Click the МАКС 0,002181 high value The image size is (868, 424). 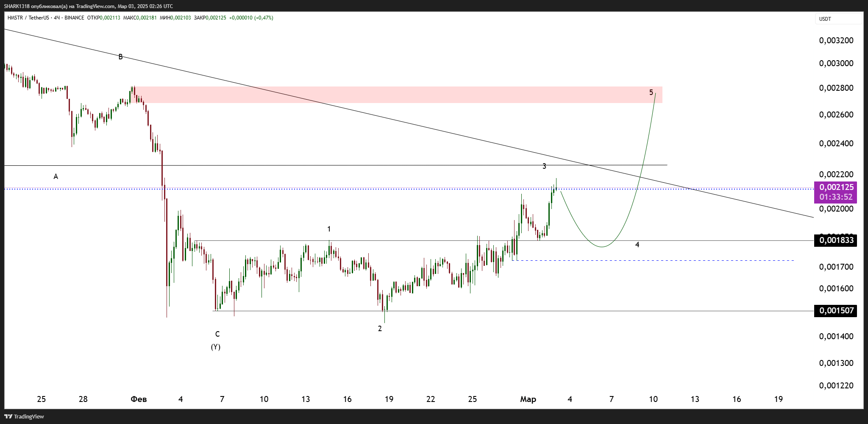coord(140,18)
